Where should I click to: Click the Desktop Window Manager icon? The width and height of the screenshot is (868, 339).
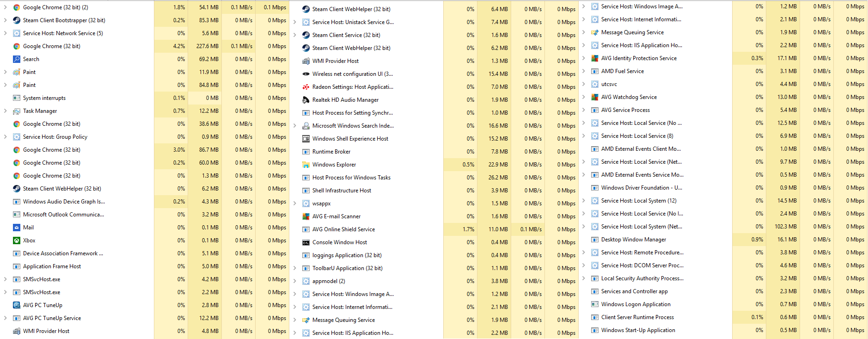[x=595, y=240]
